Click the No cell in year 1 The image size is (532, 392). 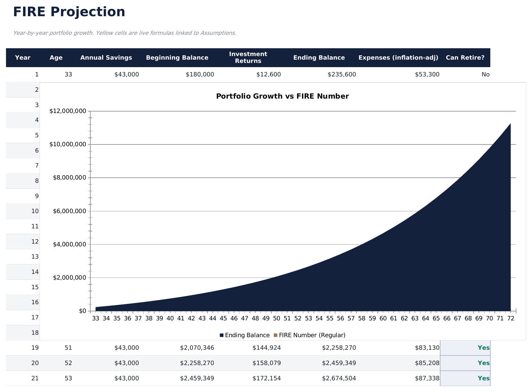tap(485, 75)
